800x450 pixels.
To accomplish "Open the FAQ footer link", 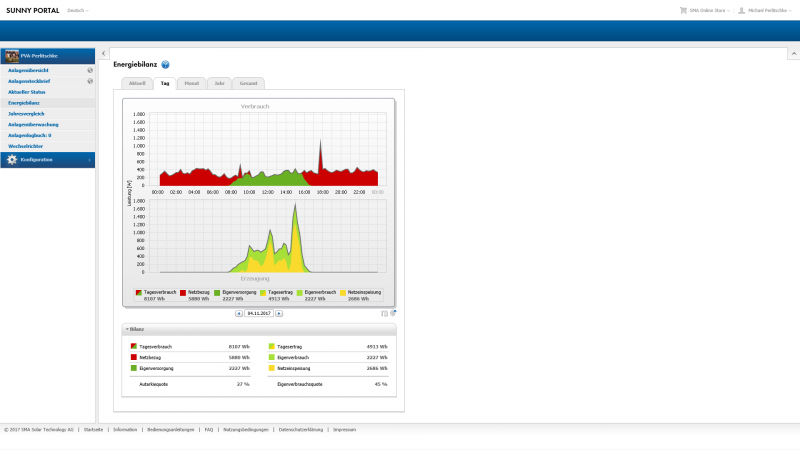I will [x=209, y=430].
